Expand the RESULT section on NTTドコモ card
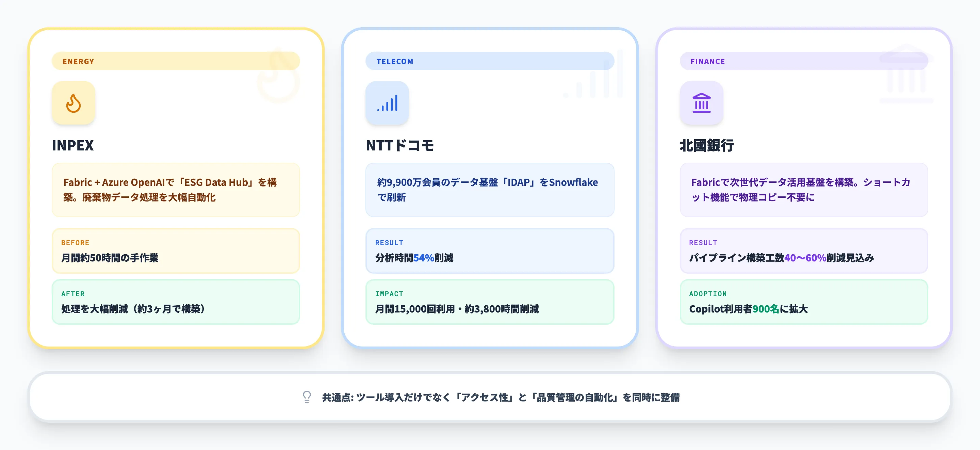Viewport: 980px width, 450px height. click(x=490, y=251)
